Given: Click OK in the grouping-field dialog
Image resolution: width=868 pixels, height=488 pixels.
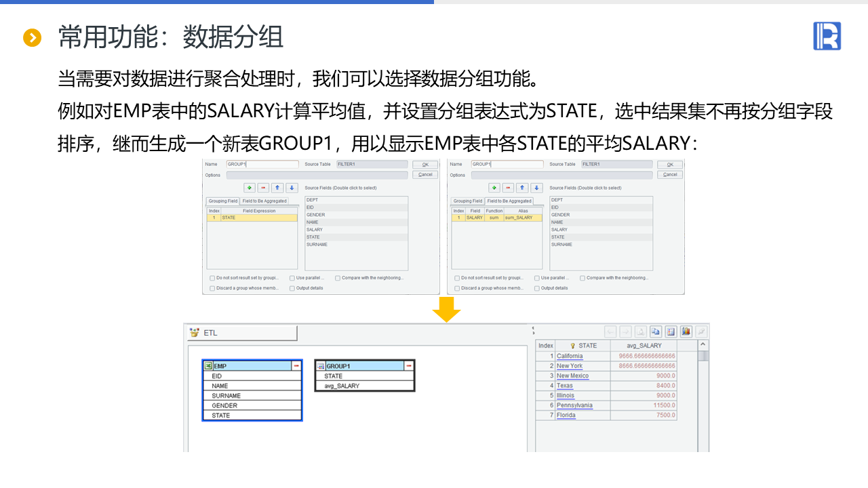Looking at the screenshot, I should click(x=425, y=165).
